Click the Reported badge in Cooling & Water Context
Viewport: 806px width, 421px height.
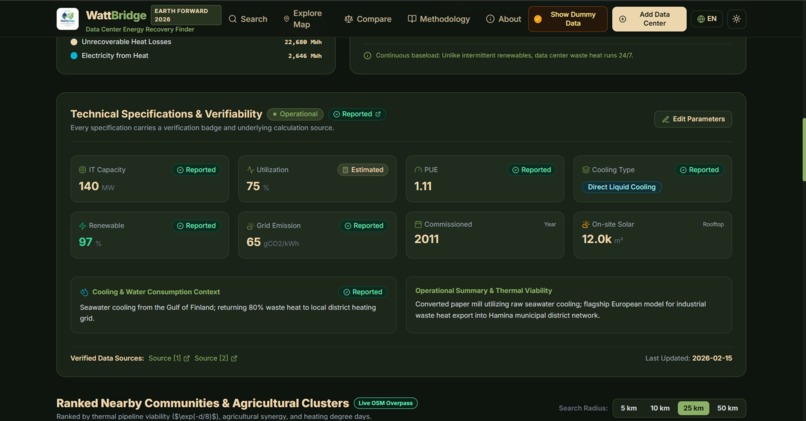(x=363, y=292)
